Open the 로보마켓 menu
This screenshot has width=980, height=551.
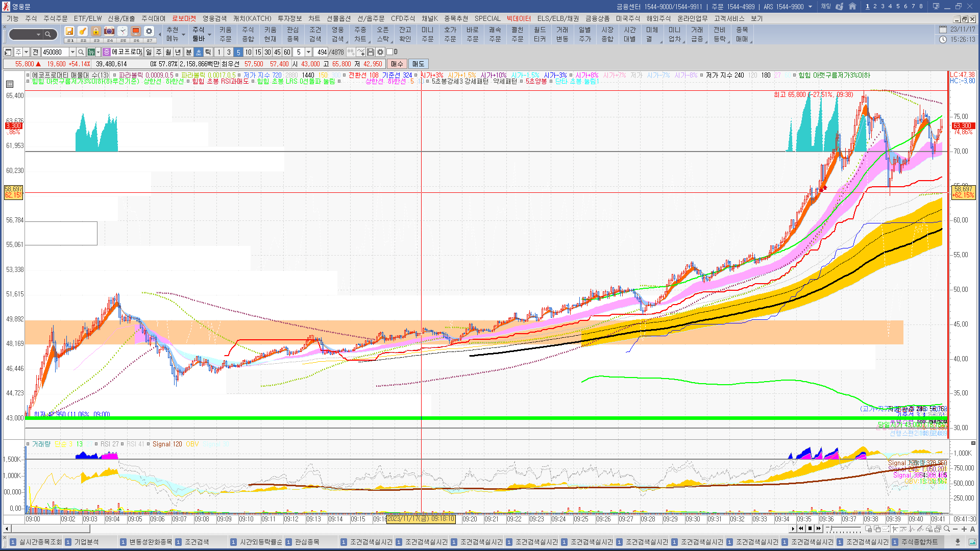point(184,18)
